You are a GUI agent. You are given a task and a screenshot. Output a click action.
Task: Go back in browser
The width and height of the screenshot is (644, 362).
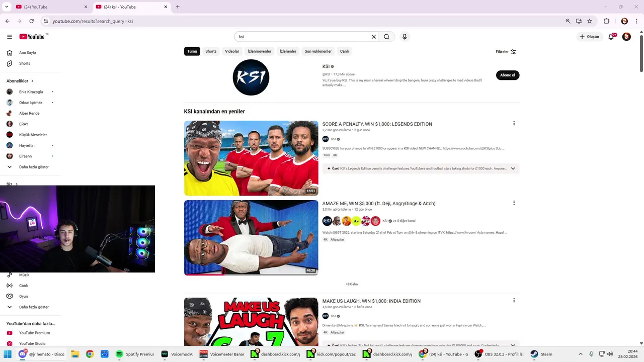(7, 21)
